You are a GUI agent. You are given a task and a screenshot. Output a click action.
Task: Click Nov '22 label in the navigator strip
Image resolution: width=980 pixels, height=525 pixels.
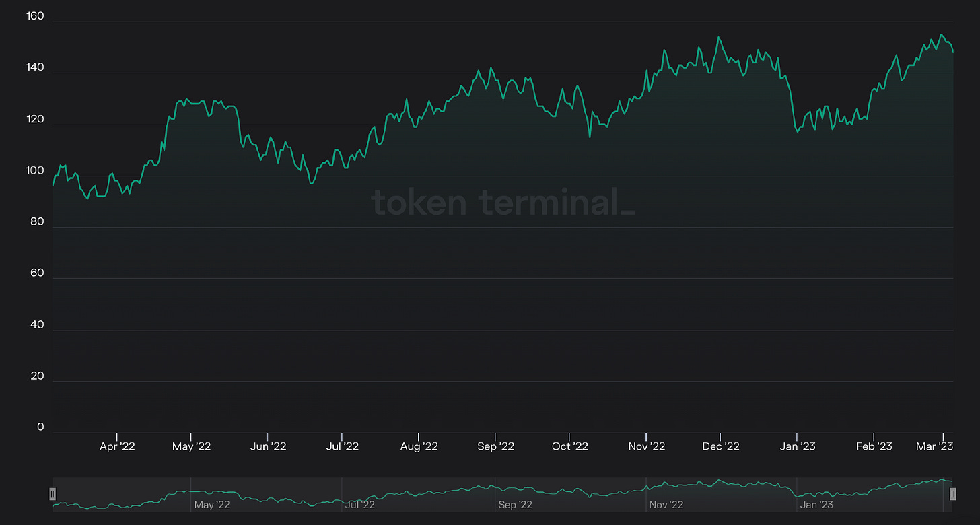click(x=667, y=505)
